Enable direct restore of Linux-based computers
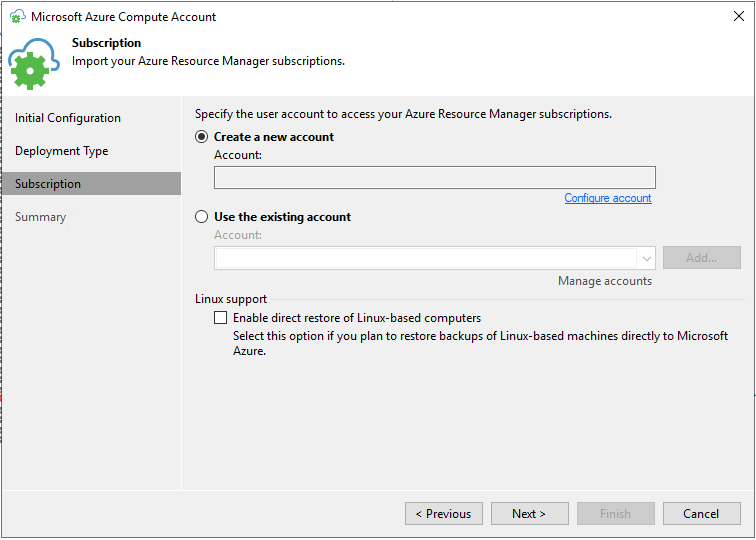756x540 pixels. (x=220, y=318)
